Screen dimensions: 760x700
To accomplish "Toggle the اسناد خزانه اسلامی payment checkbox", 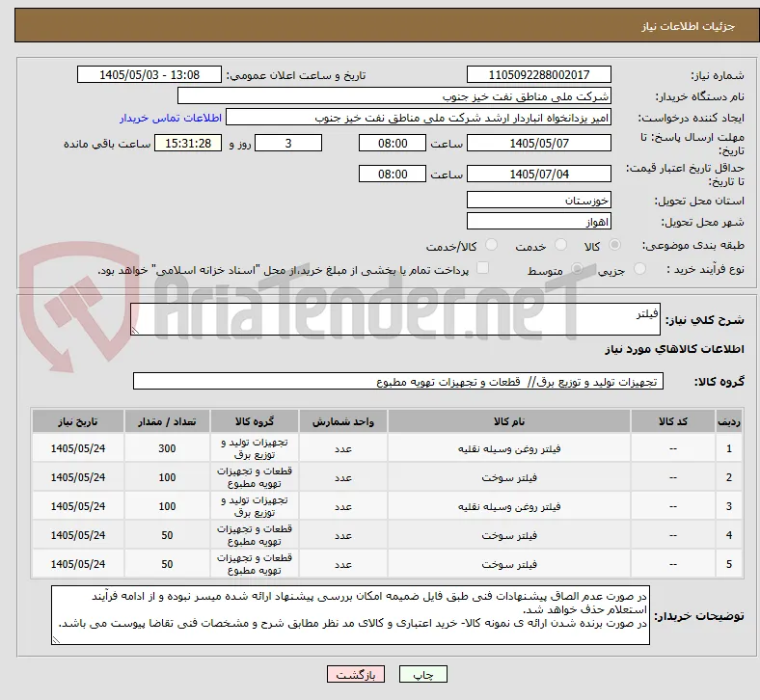I will click(x=483, y=268).
